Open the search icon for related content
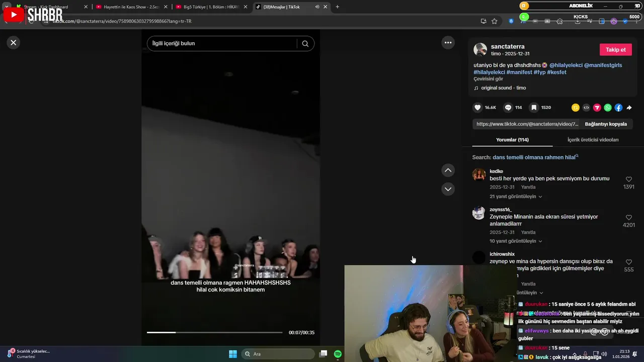 tap(305, 44)
